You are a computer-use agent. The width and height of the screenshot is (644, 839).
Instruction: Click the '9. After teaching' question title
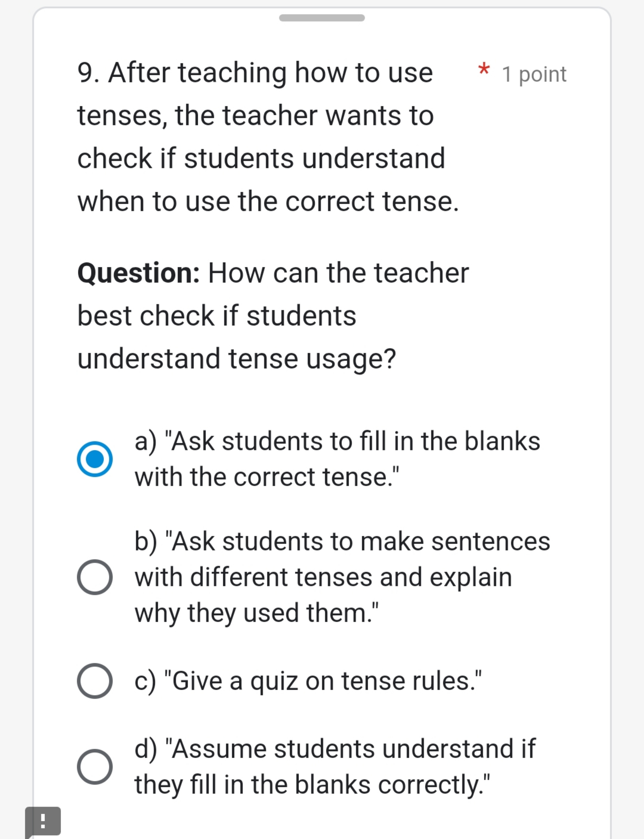click(x=255, y=72)
